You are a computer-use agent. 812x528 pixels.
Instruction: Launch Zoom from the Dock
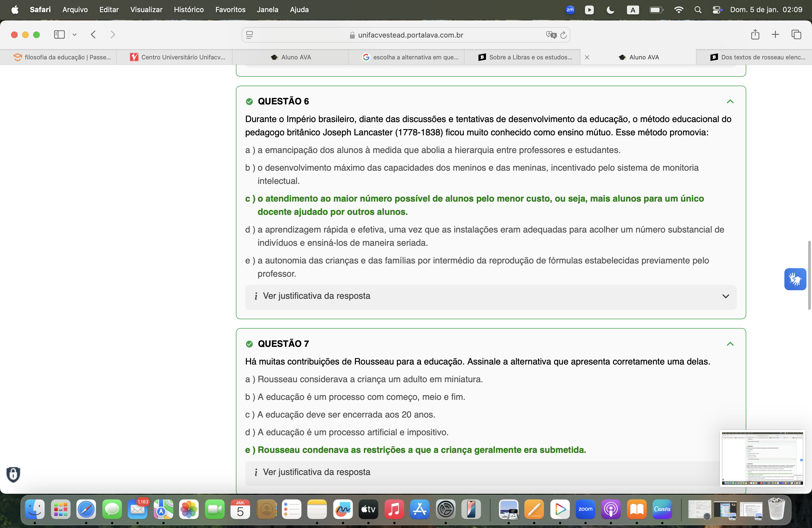[x=586, y=509]
